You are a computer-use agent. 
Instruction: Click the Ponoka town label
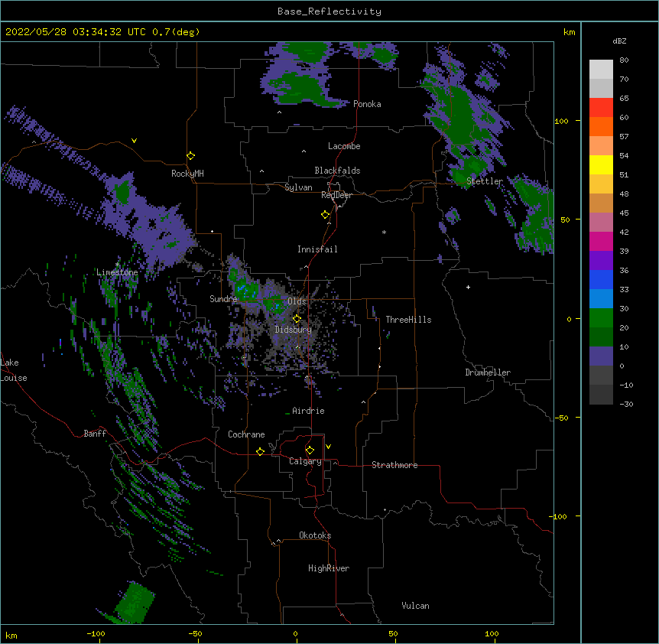coord(367,104)
